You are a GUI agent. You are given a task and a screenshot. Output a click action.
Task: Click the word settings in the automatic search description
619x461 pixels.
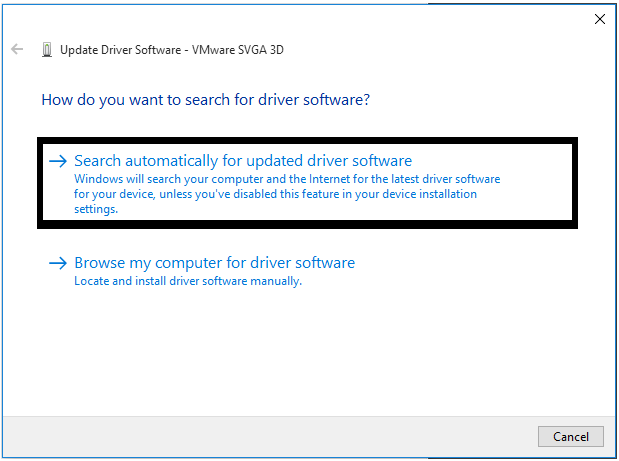click(96, 209)
